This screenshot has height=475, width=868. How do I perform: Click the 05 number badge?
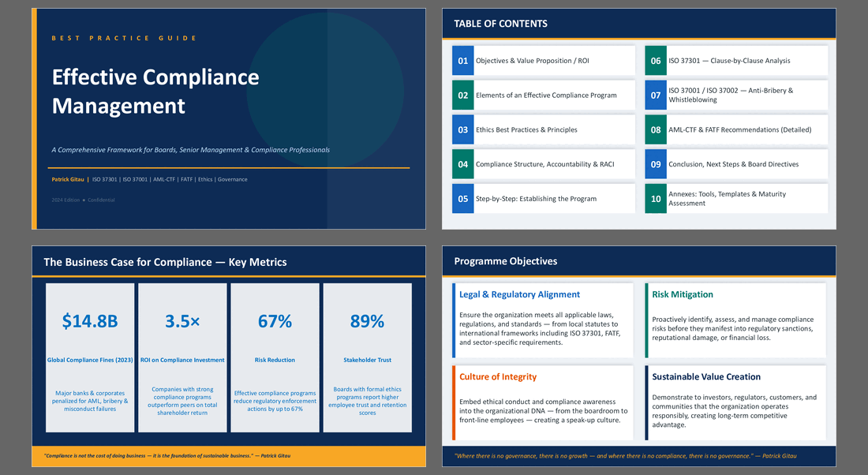[463, 199]
